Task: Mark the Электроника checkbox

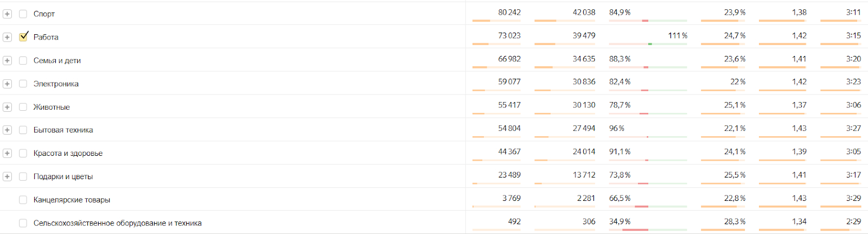Action: click(x=23, y=84)
